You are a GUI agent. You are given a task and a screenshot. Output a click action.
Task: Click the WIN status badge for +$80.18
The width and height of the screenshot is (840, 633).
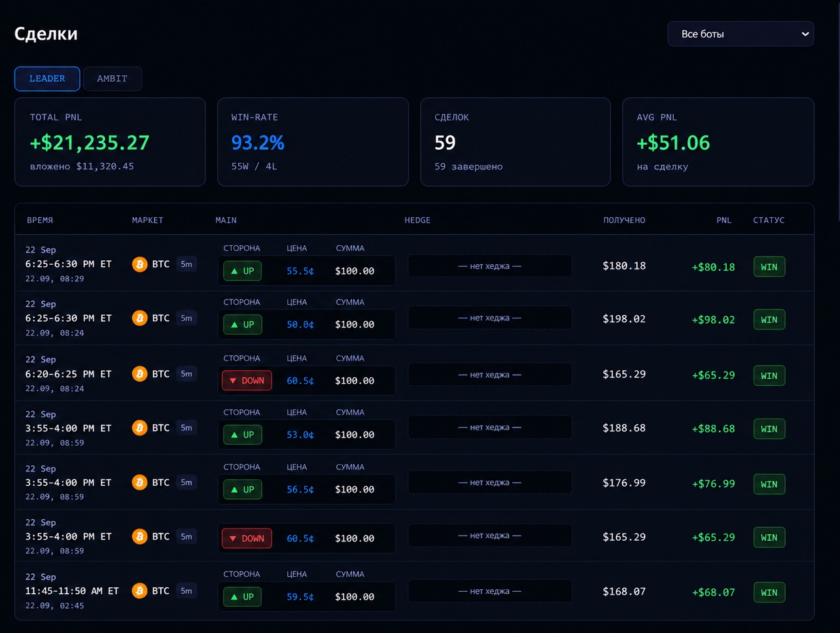[769, 267]
